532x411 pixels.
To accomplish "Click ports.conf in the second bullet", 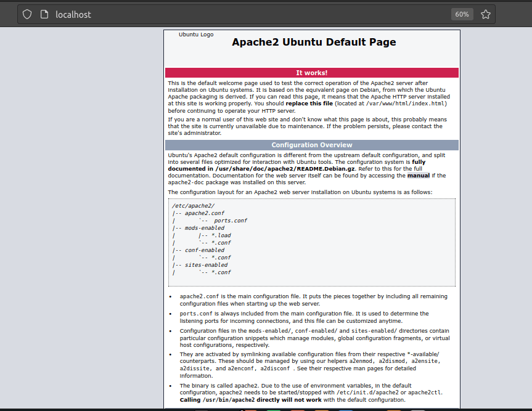I will click(x=196, y=314).
